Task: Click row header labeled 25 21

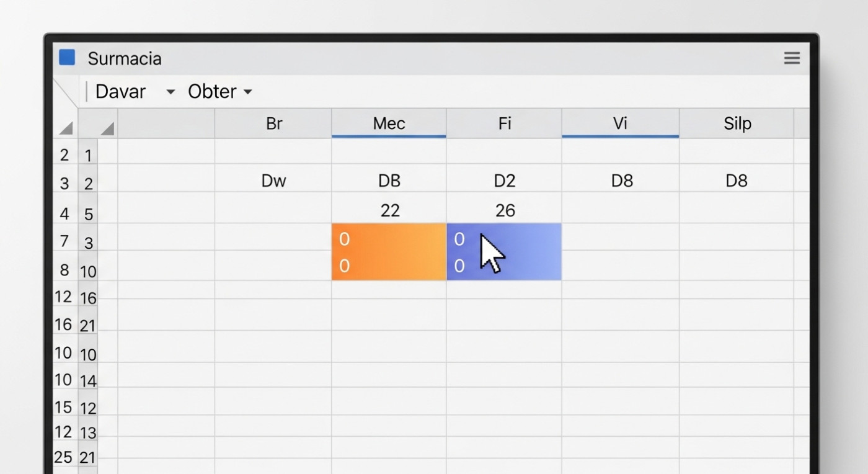Action: coord(75,458)
